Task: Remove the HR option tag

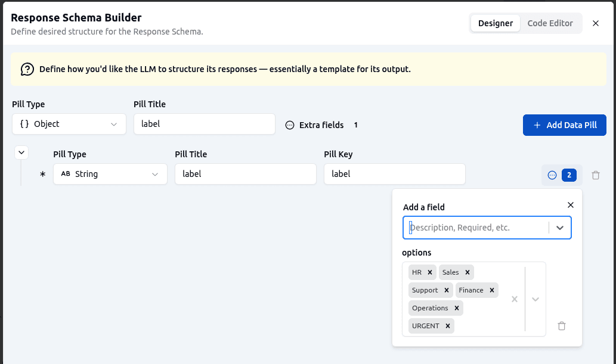Action: [x=431, y=272]
